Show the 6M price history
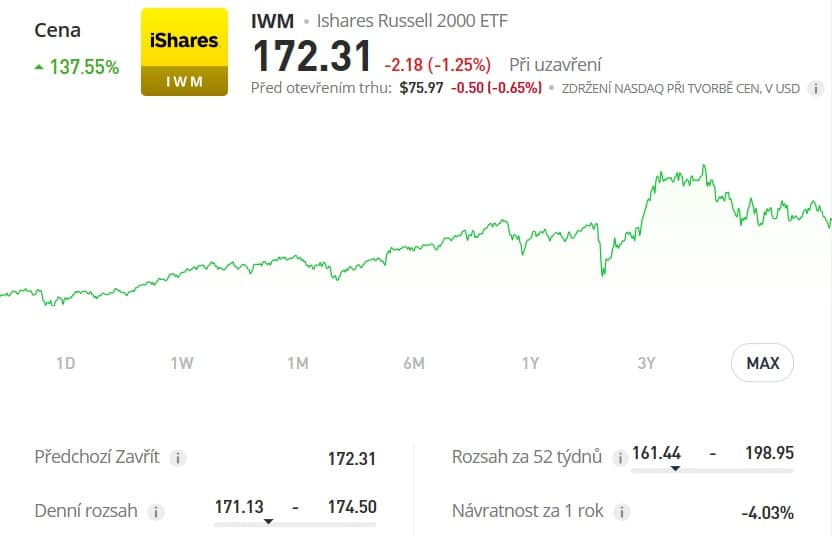The image size is (832, 536). tap(413, 363)
